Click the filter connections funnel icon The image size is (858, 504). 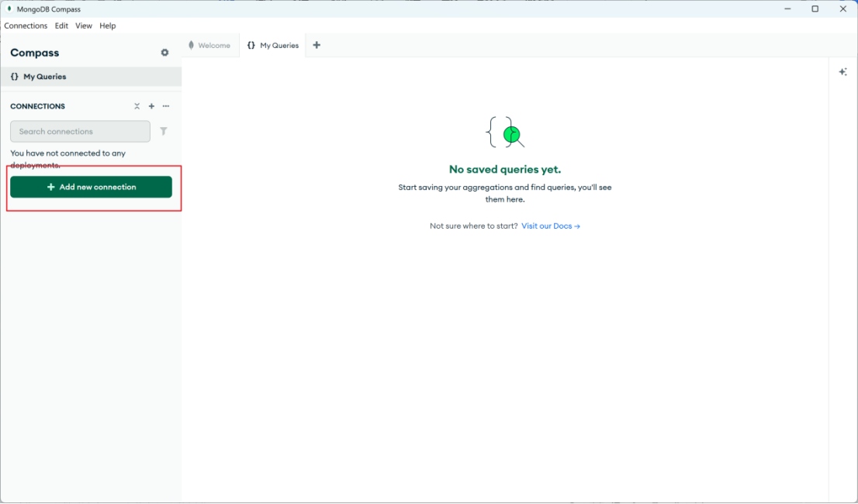point(163,131)
